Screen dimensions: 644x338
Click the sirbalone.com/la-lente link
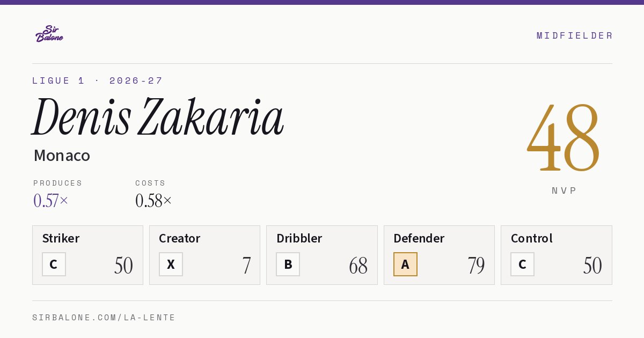click(104, 318)
